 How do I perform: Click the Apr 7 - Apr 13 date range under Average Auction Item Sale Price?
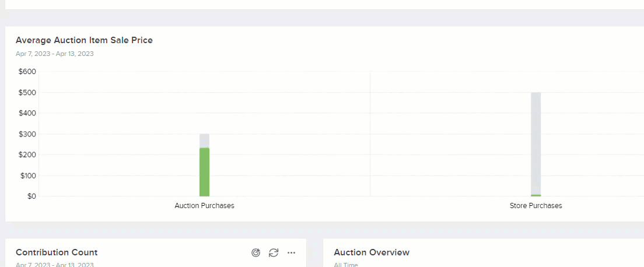coord(54,54)
